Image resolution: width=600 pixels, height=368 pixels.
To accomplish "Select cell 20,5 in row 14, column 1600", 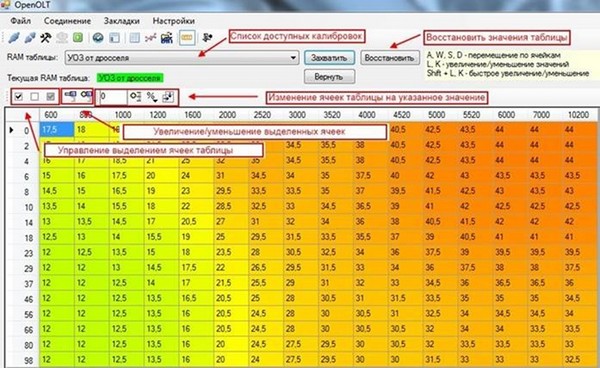I will [x=196, y=221].
